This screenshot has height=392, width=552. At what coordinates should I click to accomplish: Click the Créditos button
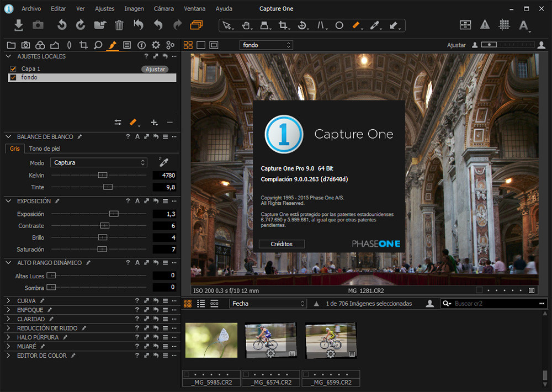[x=282, y=243]
